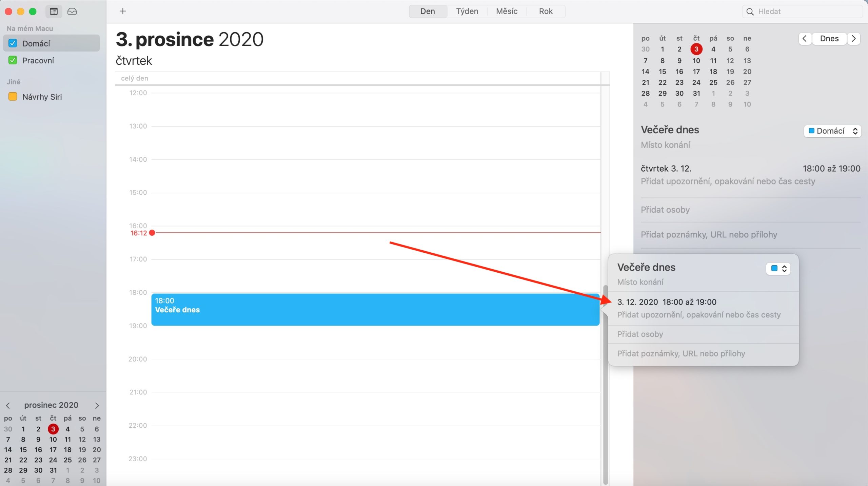
Task: Toggle the Návrhy Siri calendar
Action: (13, 96)
